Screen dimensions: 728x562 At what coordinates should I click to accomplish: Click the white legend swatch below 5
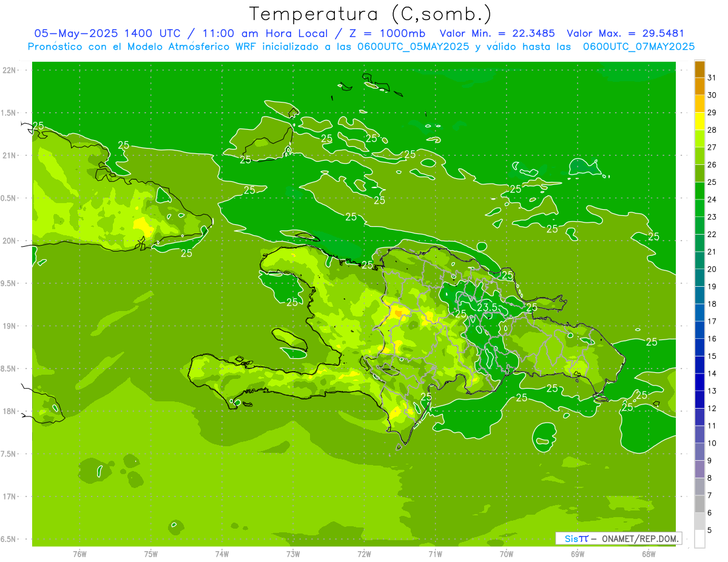point(699,538)
